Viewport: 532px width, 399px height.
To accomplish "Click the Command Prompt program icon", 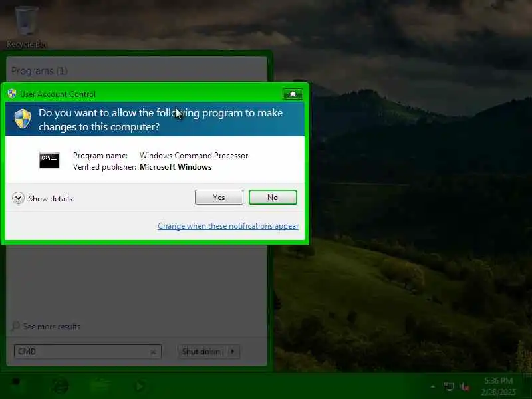I will point(49,160).
